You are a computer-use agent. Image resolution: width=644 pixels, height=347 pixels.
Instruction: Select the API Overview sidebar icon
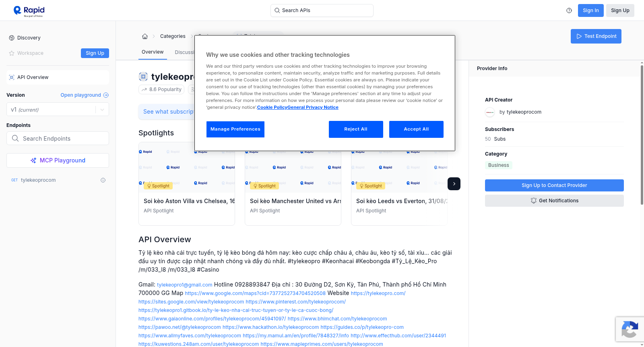pos(12,77)
